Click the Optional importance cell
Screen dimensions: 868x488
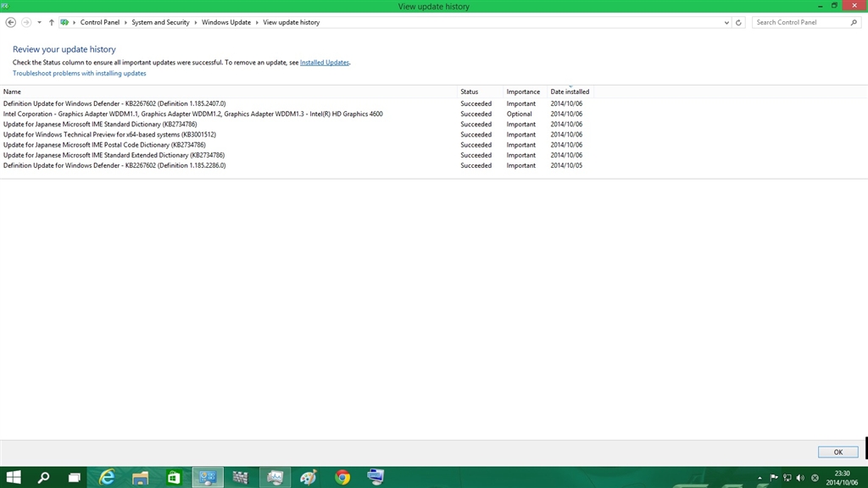coord(519,114)
